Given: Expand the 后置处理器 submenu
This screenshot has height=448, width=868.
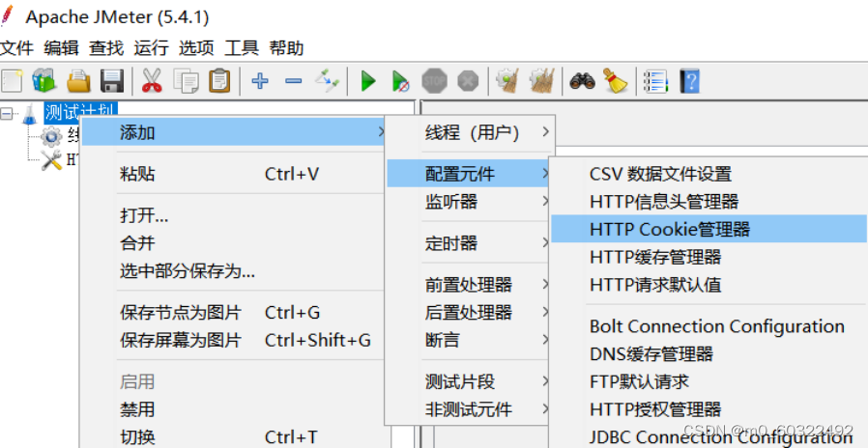Looking at the screenshot, I should point(469,313).
